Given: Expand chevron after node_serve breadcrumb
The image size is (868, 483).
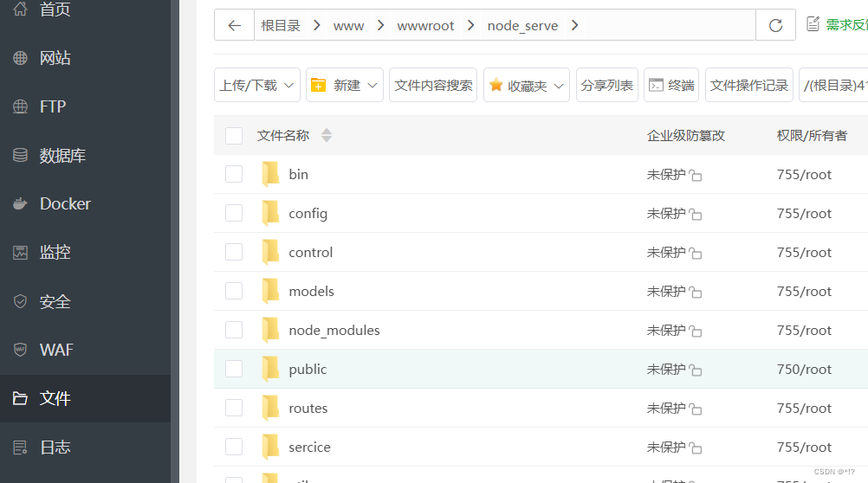Looking at the screenshot, I should coord(574,25).
